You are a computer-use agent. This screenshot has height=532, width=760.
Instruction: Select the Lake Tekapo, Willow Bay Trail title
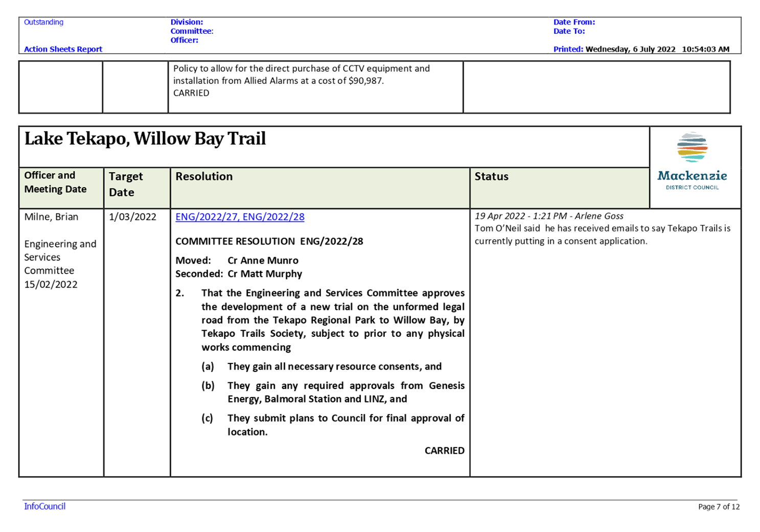click(145, 138)
